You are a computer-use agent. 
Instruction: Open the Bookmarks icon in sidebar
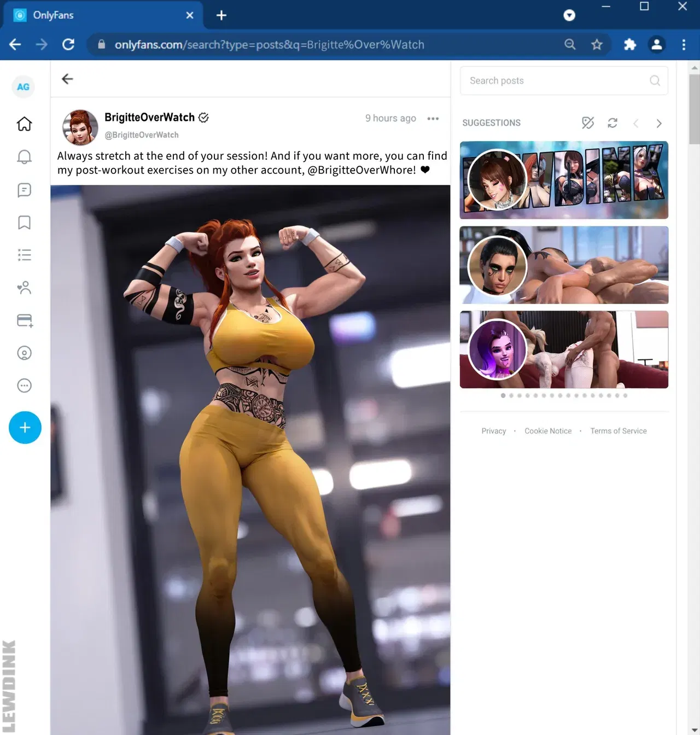[25, 223]
